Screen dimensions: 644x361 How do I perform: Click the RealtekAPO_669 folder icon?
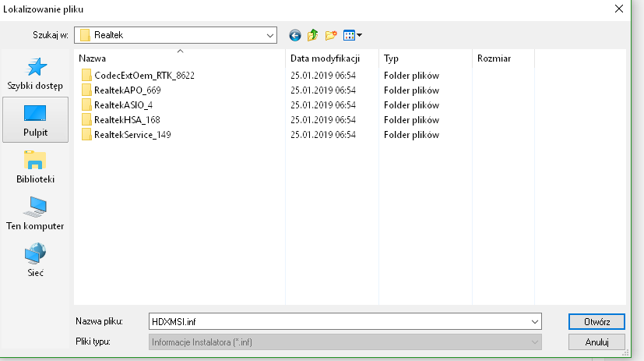tap(86, 90)
